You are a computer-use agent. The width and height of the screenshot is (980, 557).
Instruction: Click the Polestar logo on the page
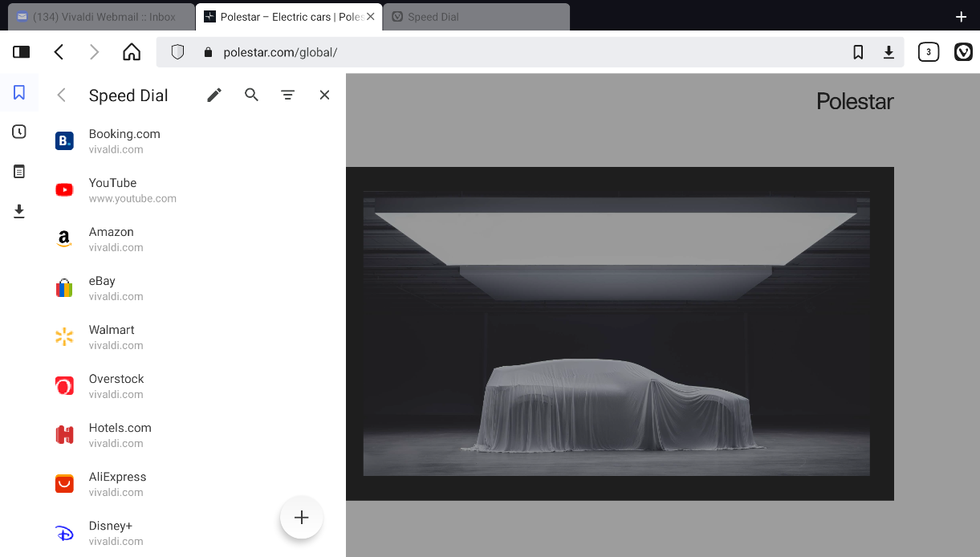(x=855, y=101)
